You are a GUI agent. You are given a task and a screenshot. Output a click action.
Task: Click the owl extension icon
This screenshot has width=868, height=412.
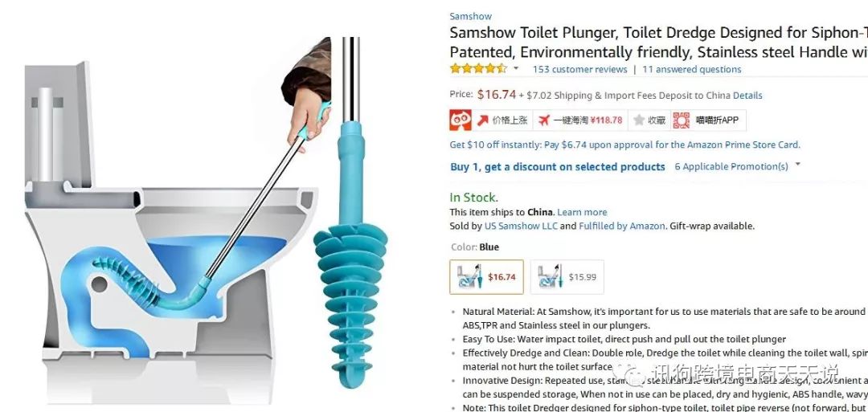461,120
